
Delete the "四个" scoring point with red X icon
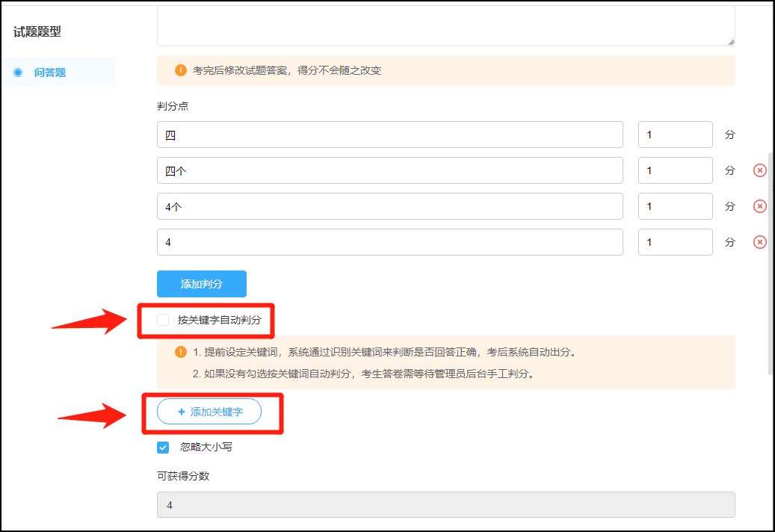(760, 170)
